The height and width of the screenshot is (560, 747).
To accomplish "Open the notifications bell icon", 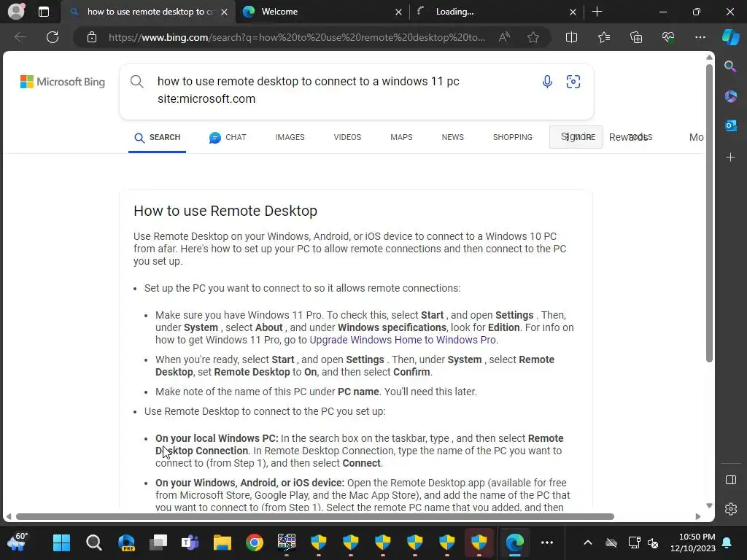I will point(727,542).
